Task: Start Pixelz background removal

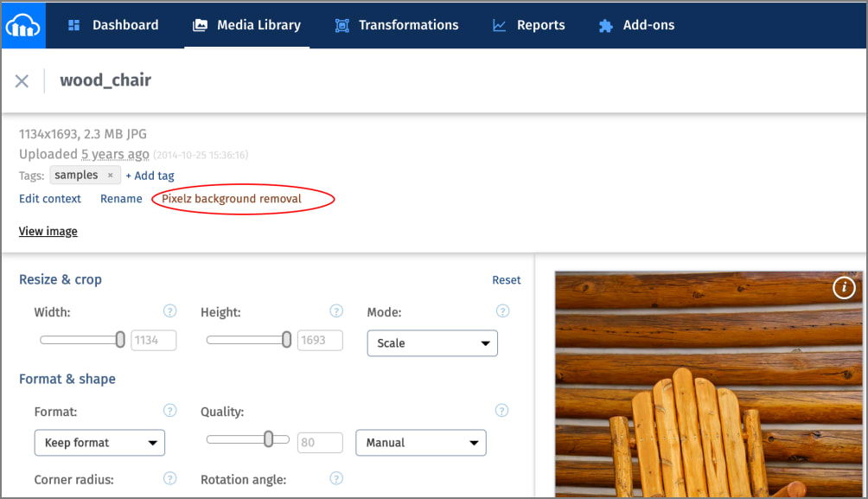Action: point(232,199)
